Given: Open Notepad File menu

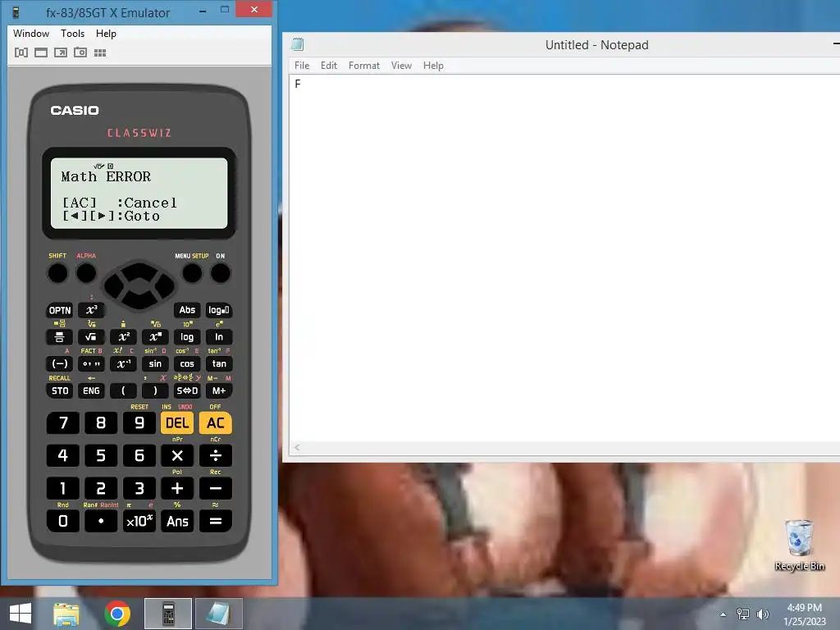Looking at the screenshot, I should point(302,66).
